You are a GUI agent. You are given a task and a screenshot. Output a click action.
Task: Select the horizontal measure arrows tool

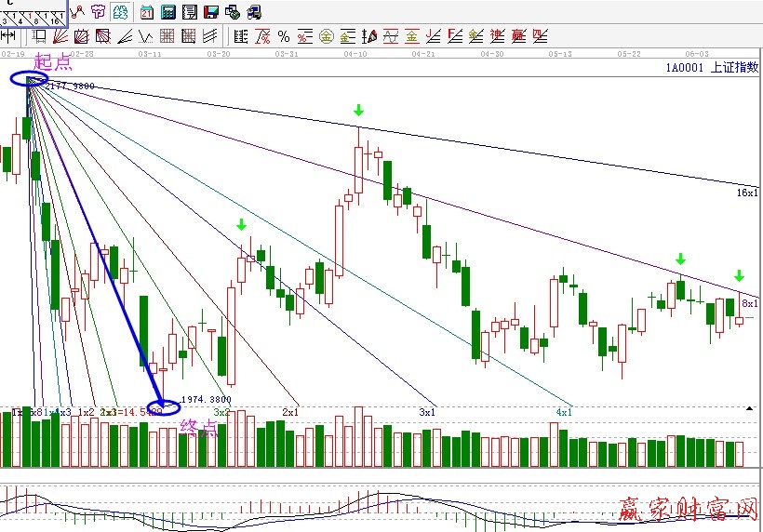[x=8, y=36]
